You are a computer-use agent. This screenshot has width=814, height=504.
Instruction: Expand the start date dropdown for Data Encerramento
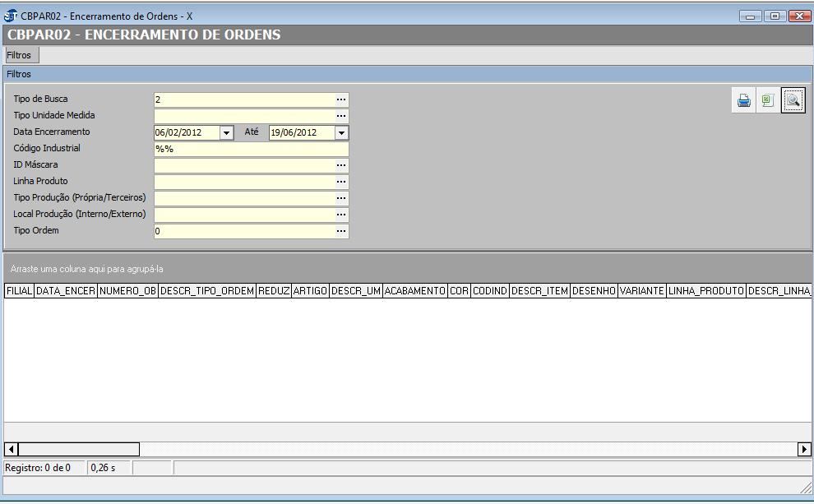pyautogui.click(x=226, y=132)
